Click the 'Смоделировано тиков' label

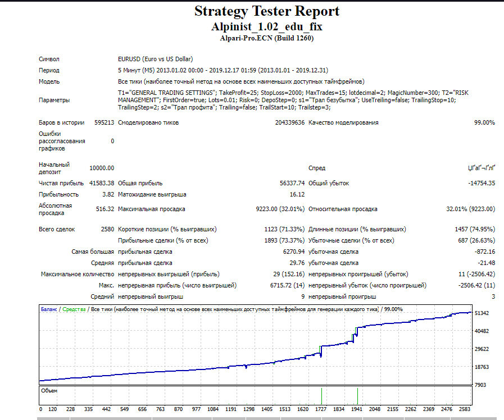point(148,122)
